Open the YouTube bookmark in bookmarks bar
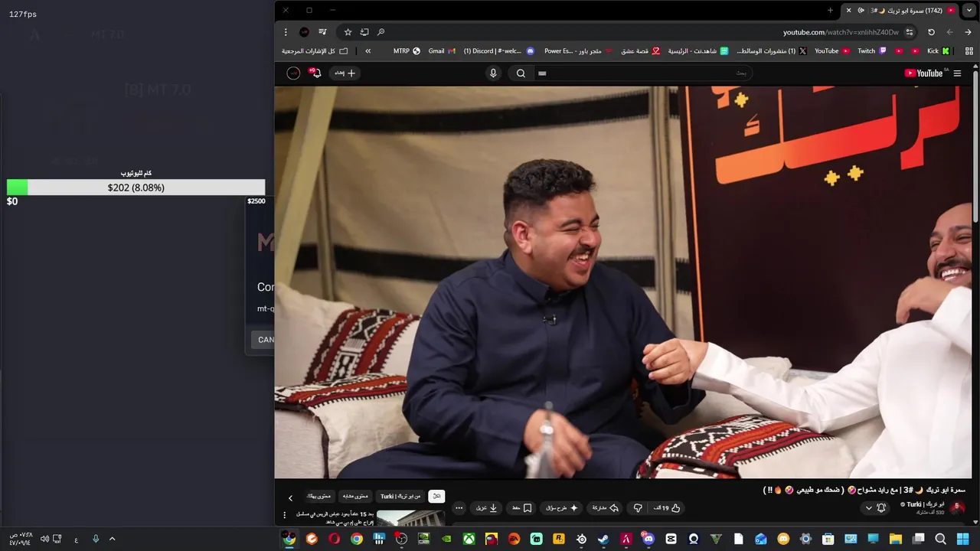This screenshot has height=551, width=980. click(x=831, y=51)
